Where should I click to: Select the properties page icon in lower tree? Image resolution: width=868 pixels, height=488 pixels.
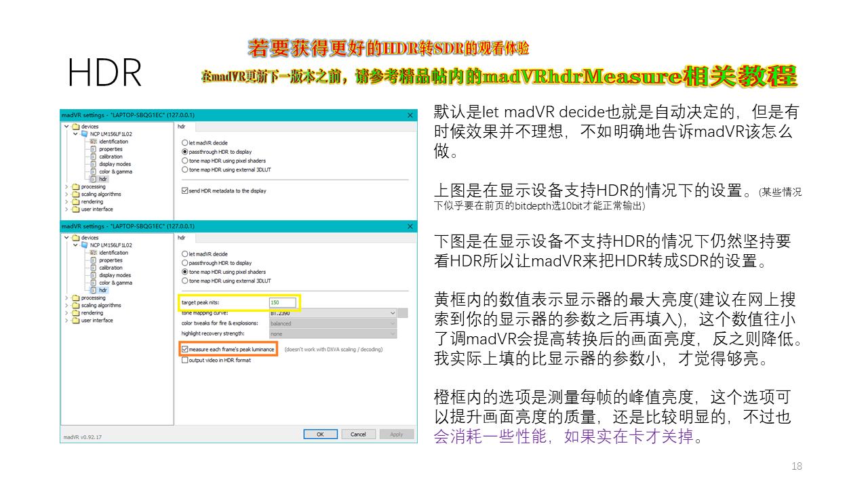coord(94,260)
